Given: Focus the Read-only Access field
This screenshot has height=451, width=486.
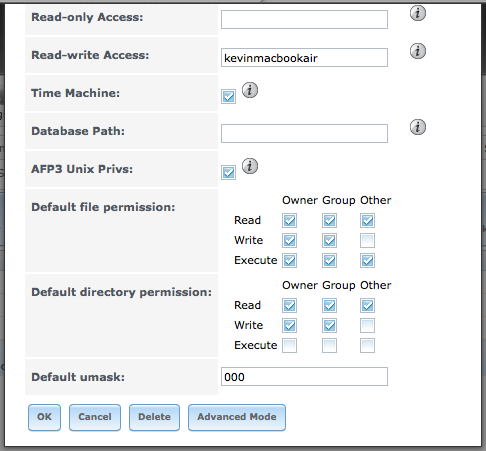Looking at the screenshot, I should tap(304, 19).
